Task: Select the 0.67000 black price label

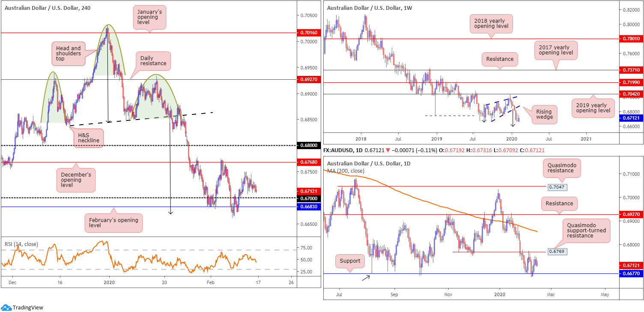Action: point(308,198)
